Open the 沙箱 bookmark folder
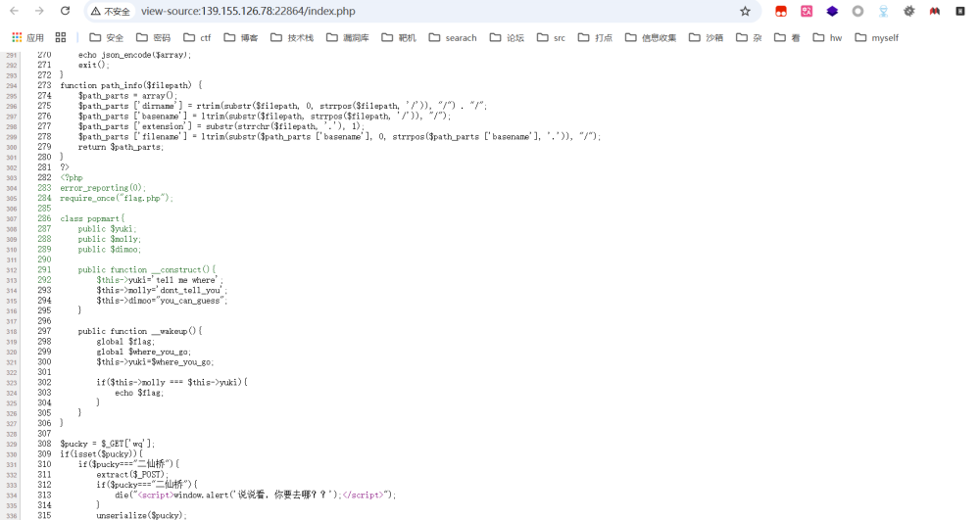This screenshot has height=520, width=980. 707,37
